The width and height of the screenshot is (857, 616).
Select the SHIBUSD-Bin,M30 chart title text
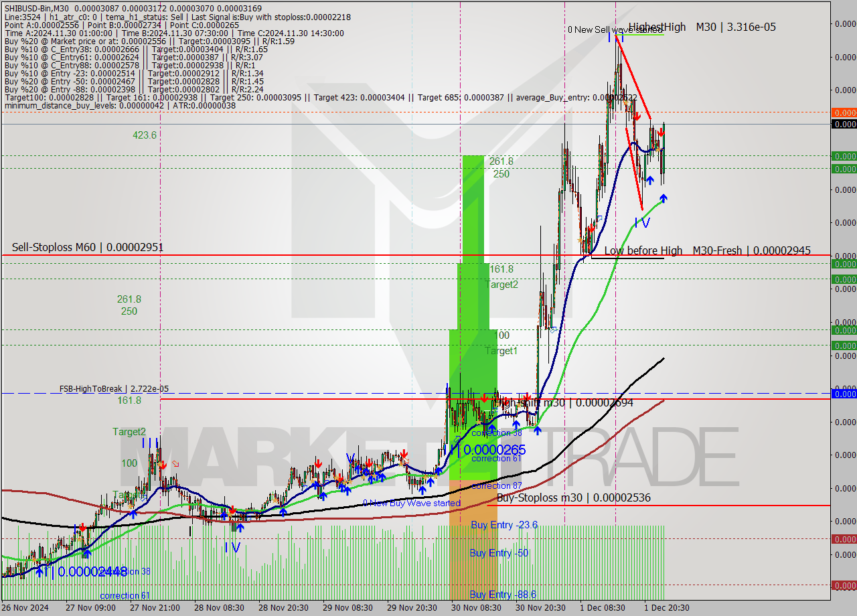pyautogui.click(x=36, y=7)
